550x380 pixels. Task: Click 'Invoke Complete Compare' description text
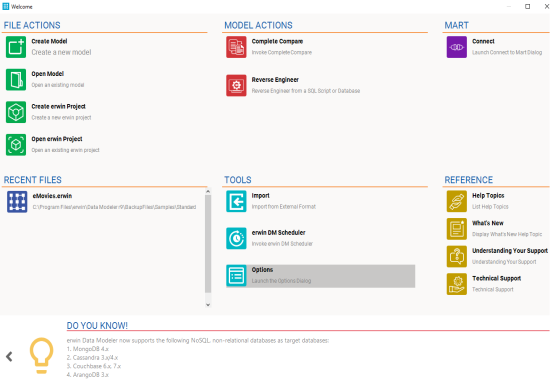pyautogui.click(x=282, y=53)
